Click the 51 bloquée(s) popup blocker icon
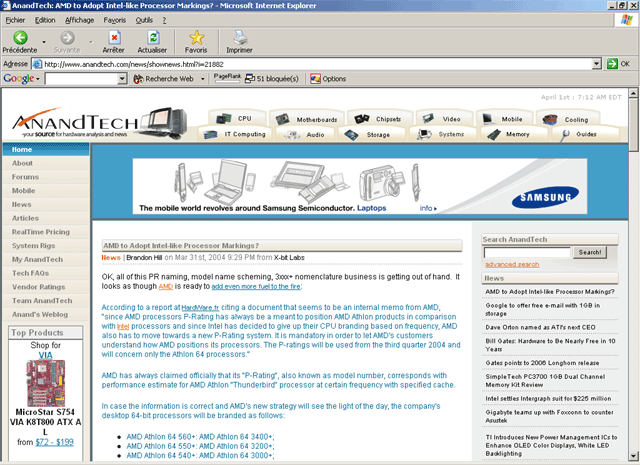Image resolution: width=640 pixels, height=465 pixels. [x=249, y=79]
